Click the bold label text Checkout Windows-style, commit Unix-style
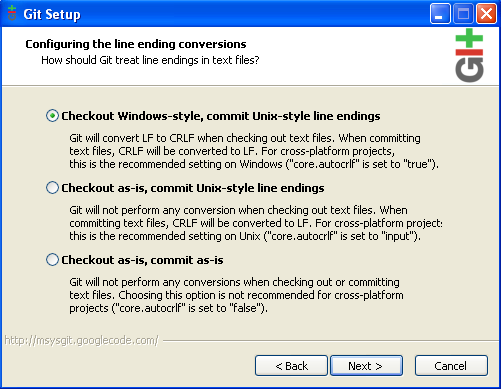 coord(221,116)
